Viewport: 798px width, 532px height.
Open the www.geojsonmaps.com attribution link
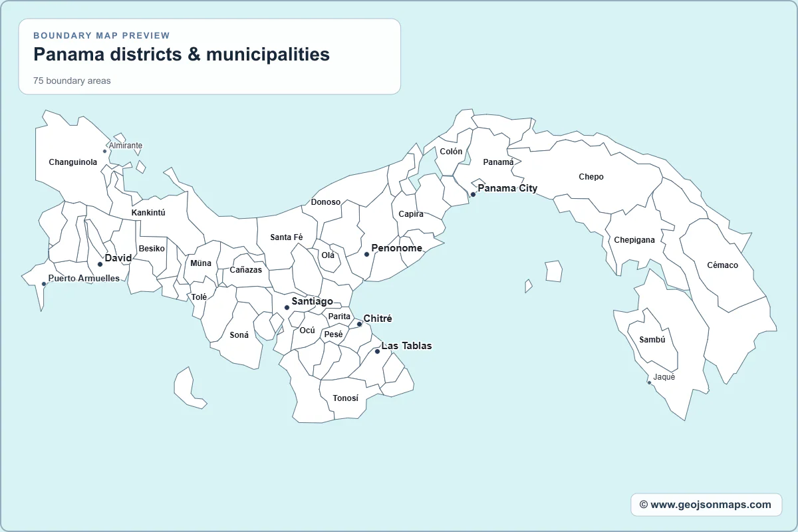coord(706,504)
